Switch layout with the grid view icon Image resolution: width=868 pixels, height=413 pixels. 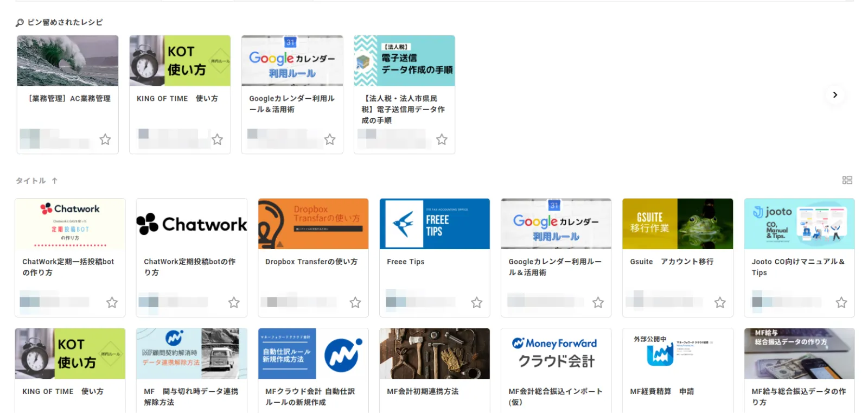coord(847,180)
